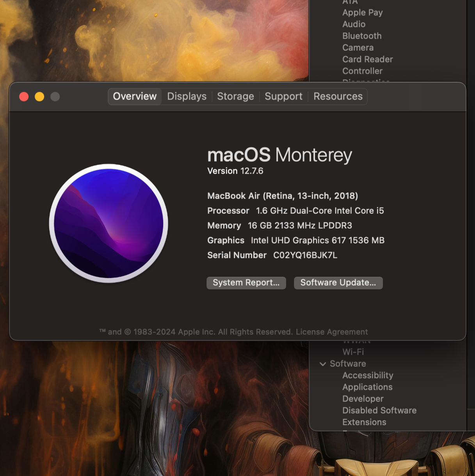475x476 pixels.
Task: Minimize the About This Mac window
Action: [x=39, y=96]
